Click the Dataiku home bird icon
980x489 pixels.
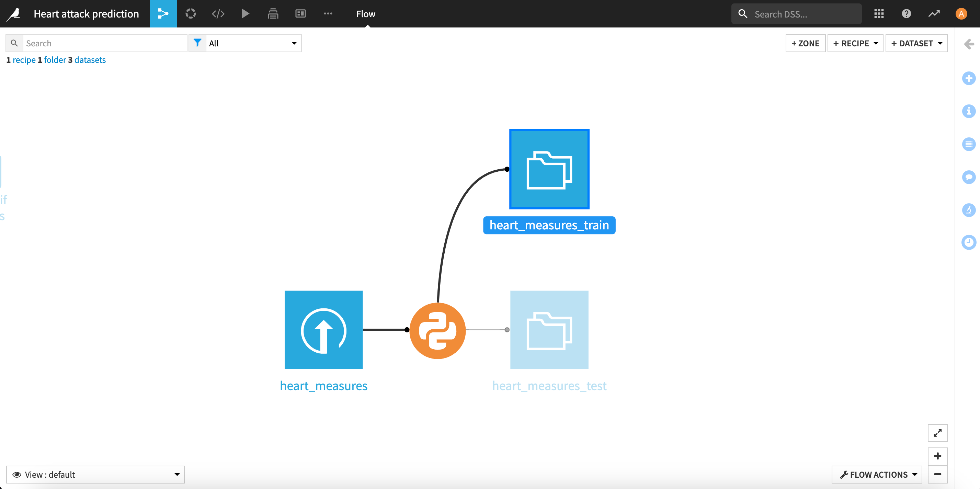click(x=12, y=13)
